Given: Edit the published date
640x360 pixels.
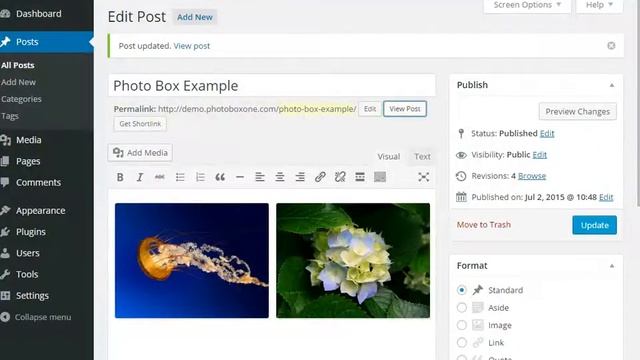Looking at the screenshot, I should click(x=606, y=198).
